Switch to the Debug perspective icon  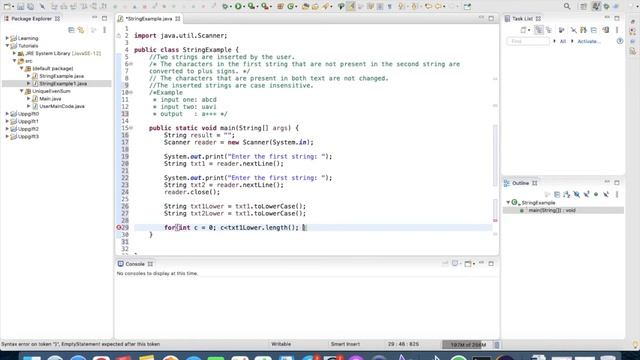(607, 7)
